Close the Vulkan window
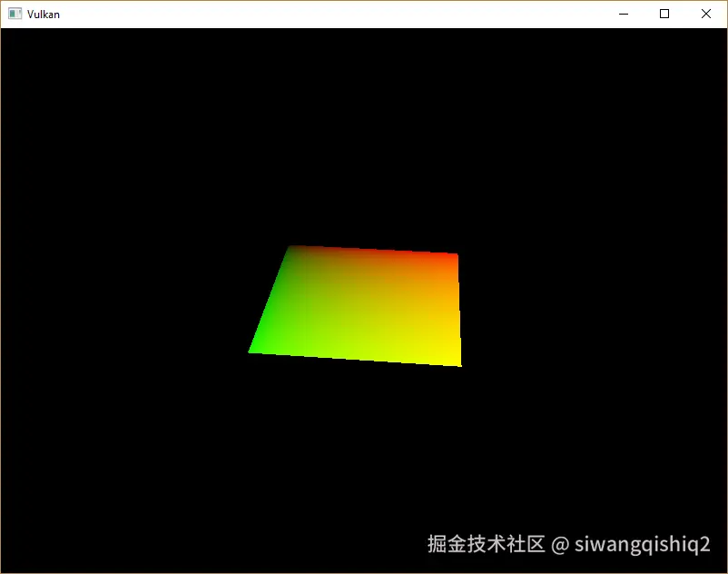Screen dimensions: 728x574 click(x=706, y=14)
